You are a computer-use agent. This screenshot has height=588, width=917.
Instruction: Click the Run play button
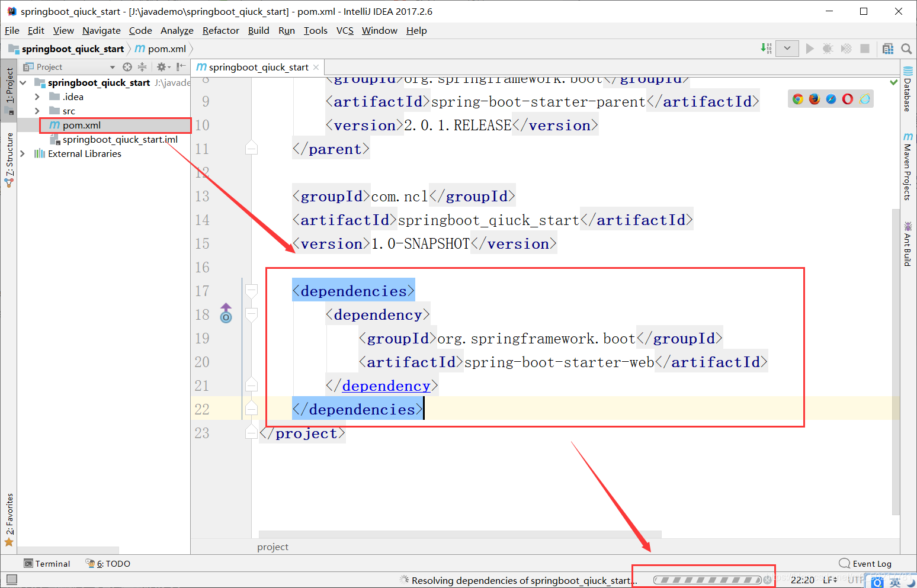810,49
